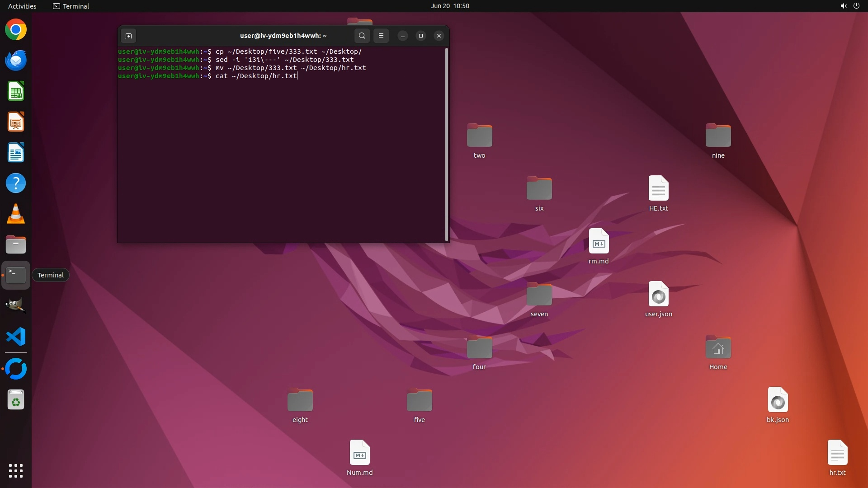
Task: Open Thunderbird mail from the dock
Action: [x=16, y=61]
